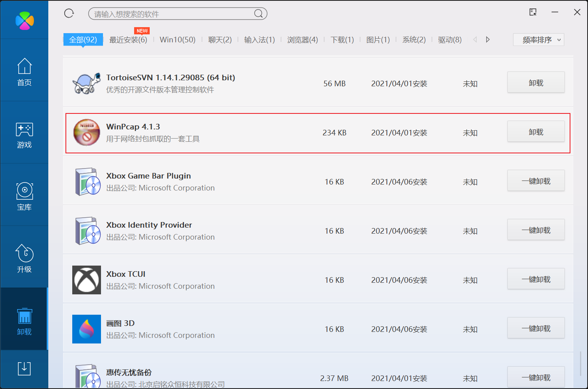Viewport: 588px width, 389px height.
Task: Open the feedback icon near the minimize button
Action: click(x=533, y=12)
